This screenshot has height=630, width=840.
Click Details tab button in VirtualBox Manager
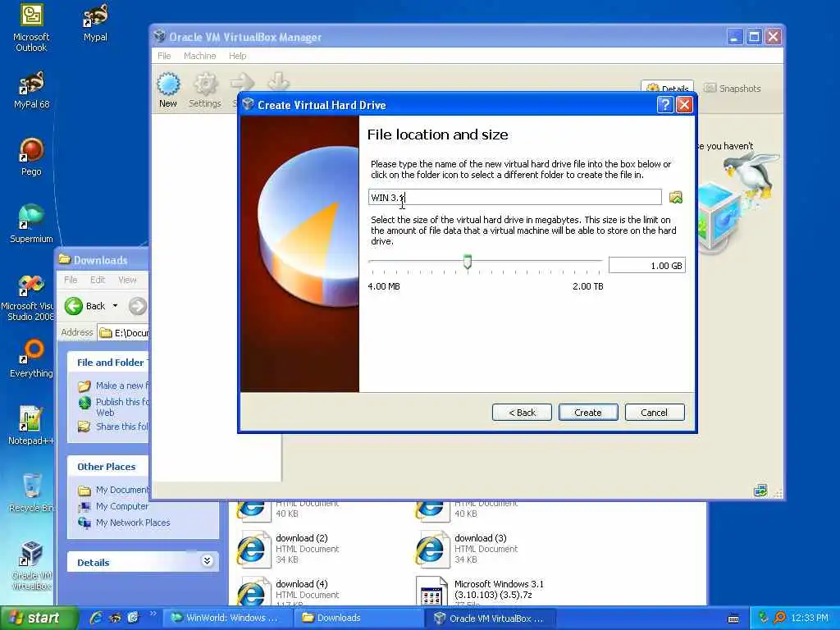pos(668,89)
